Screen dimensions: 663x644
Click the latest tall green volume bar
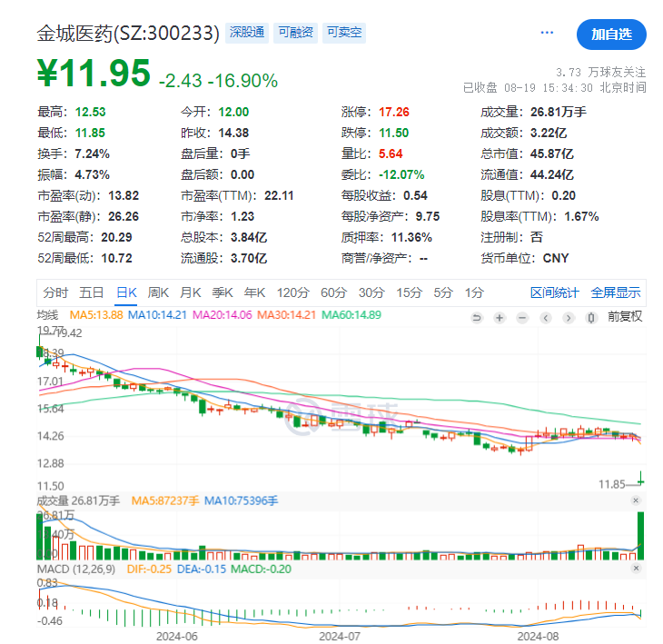click(641, 536)
